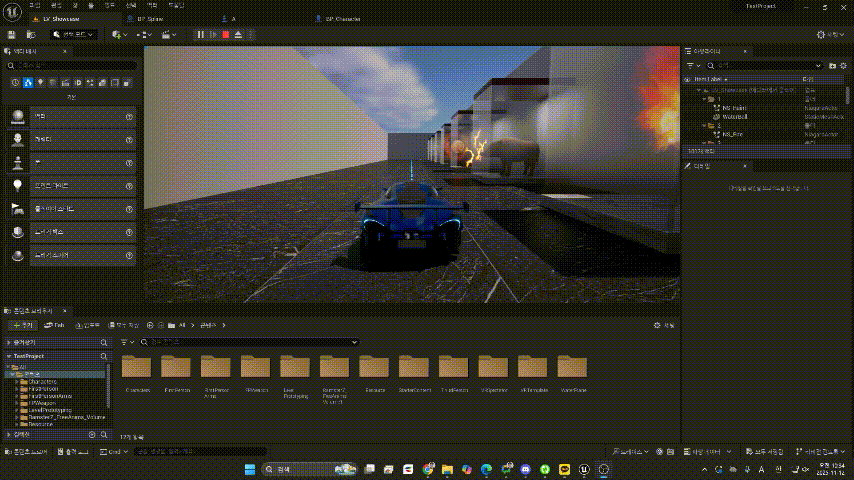Open the settings dropdown at toolbar right
The width and height of the screenshot is (854, 480).
pyautogui.click(x=829, y=34)
